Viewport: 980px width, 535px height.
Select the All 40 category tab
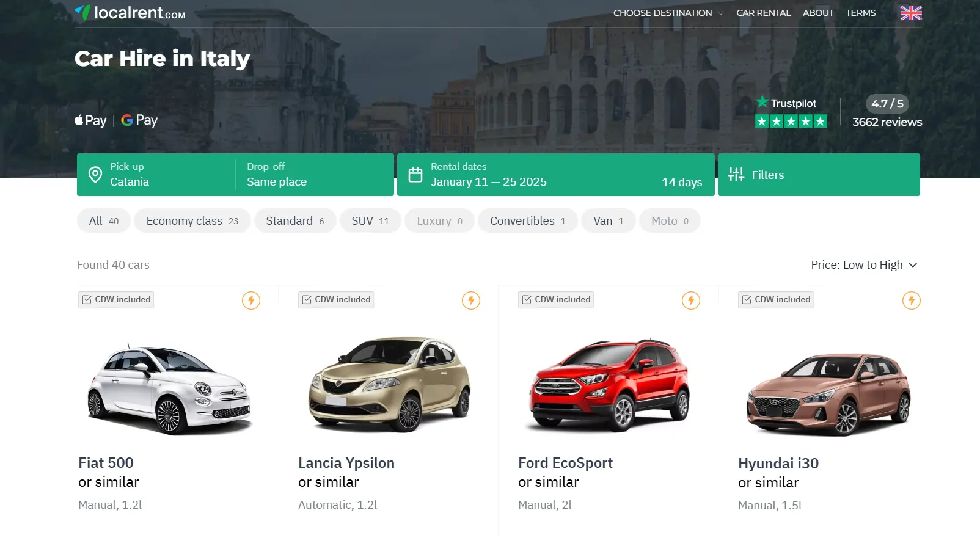104,220
